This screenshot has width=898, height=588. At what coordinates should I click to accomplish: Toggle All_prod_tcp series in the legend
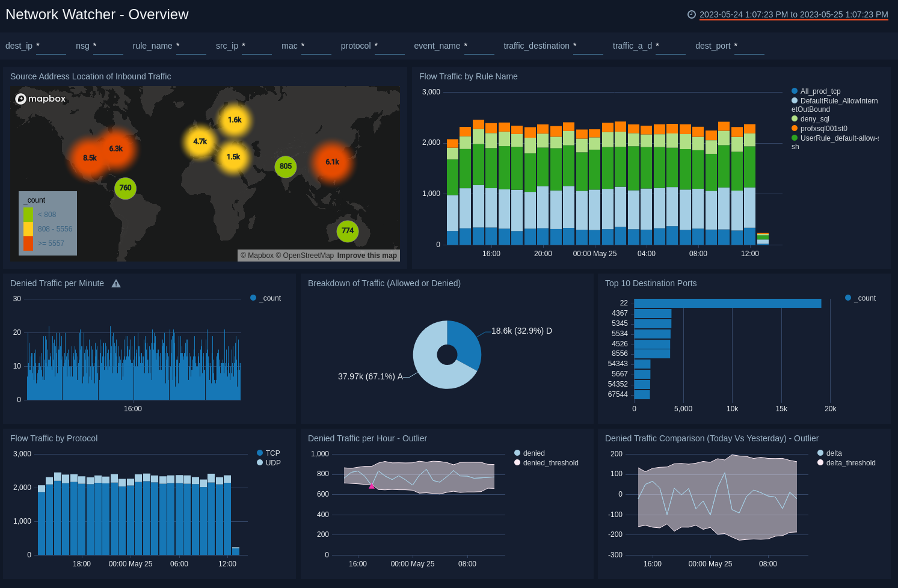click(x=816, y=91)
